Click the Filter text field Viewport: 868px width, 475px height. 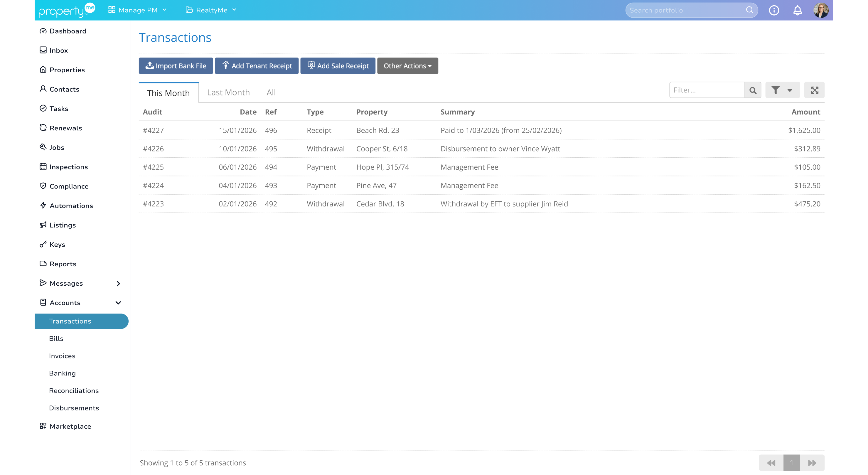pyautogui.click(x=707, y=90)
